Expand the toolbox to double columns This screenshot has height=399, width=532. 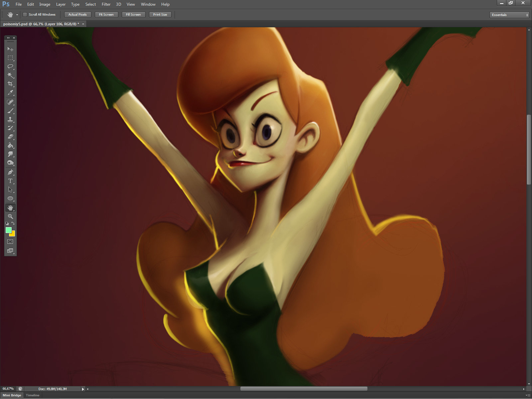coord(8,38)
